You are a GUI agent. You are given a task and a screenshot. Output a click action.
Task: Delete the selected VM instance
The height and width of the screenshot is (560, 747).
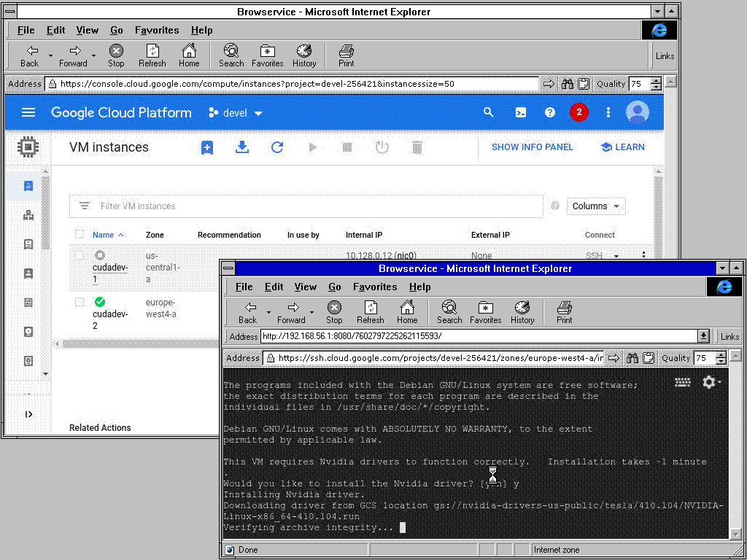417,147
